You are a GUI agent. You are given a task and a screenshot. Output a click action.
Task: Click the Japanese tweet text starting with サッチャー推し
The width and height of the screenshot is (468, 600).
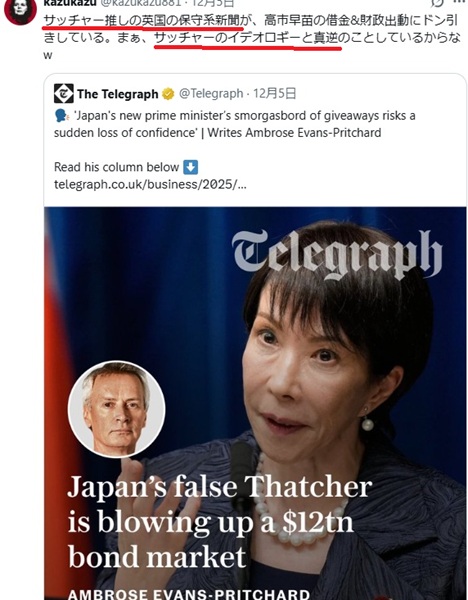251,37
